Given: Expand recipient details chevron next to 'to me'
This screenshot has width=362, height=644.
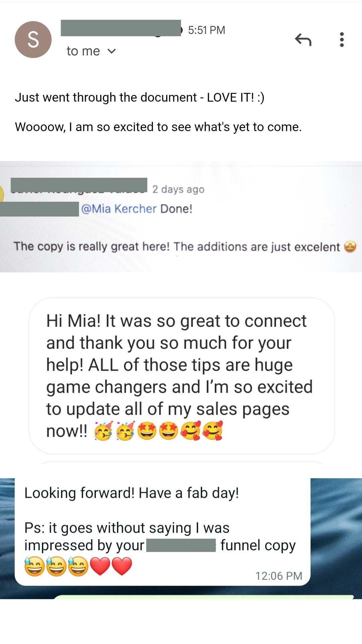Looking at the screenshot, I should click(x=112, y=51).
